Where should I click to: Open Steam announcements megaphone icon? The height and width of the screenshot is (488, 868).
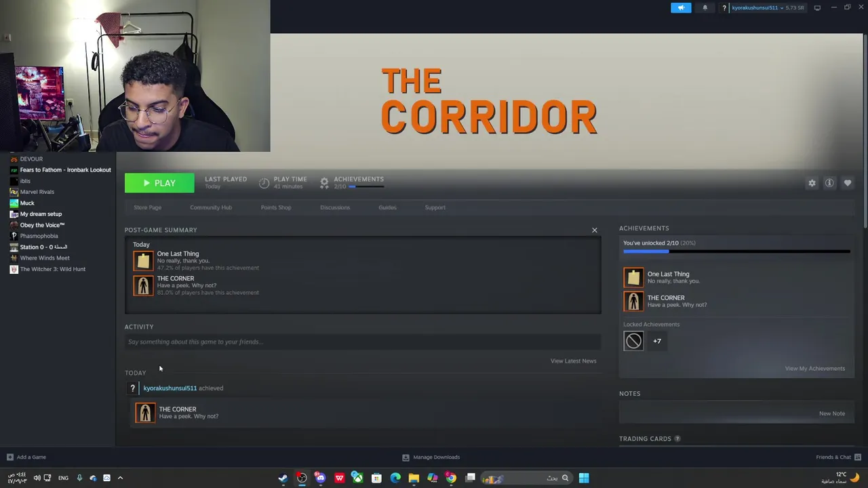(681, 7)
